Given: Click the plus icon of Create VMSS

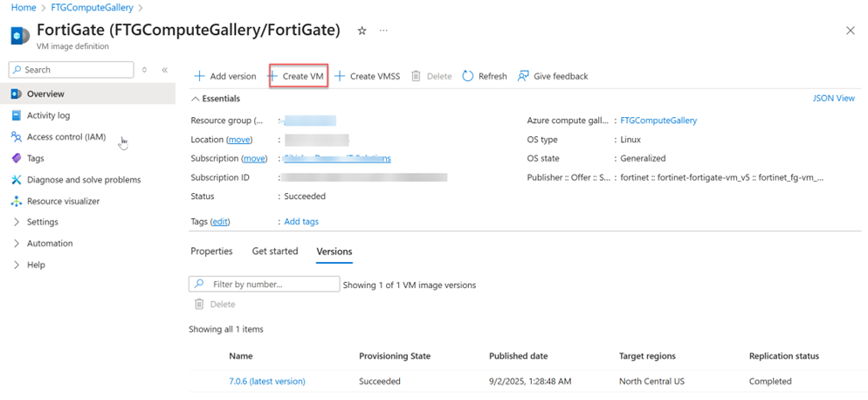Looking at the screenshot, I should pos(340,76).
